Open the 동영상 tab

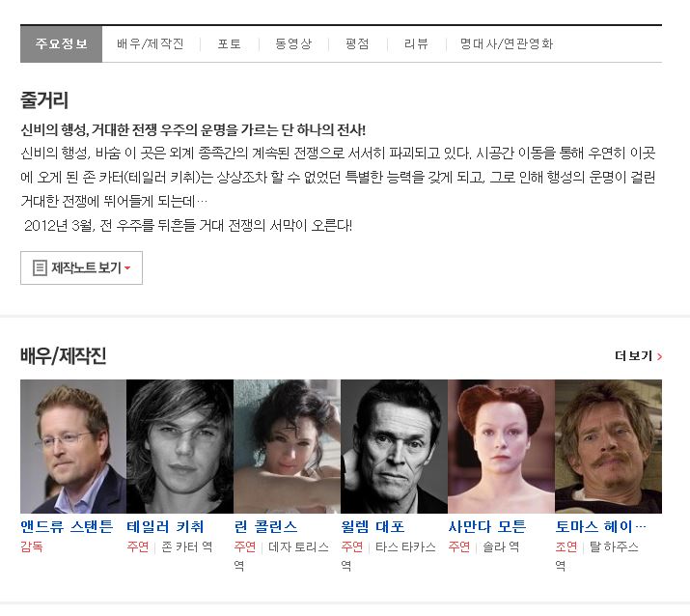coord(293,43)
